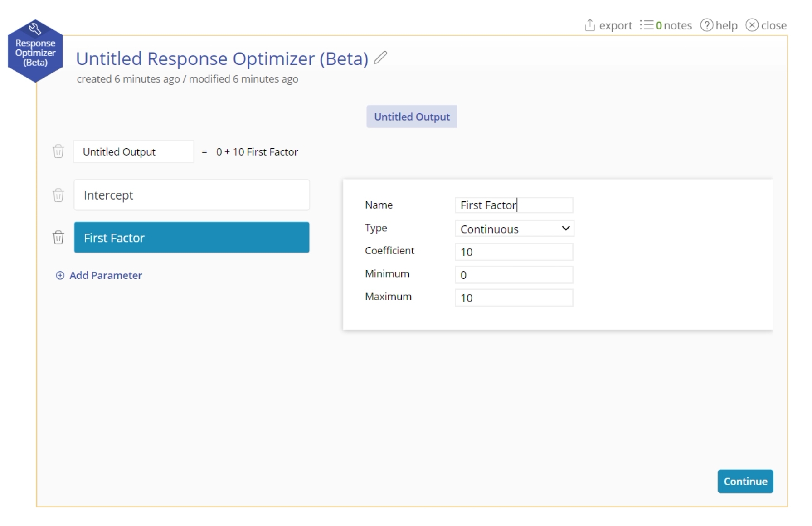Remove First Factor using its trash icon
Image resolution: width=812 pixels, height=526 pixels.
pyautogui.click(x=58, y=237)
